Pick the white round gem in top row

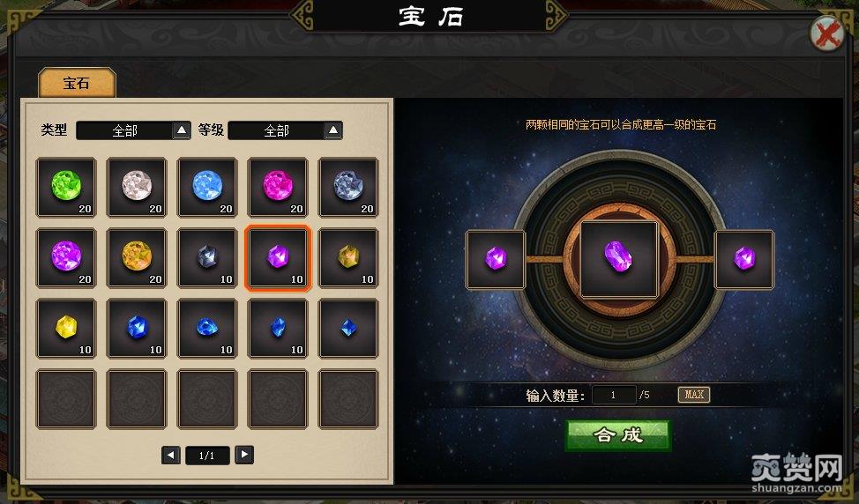137,188
